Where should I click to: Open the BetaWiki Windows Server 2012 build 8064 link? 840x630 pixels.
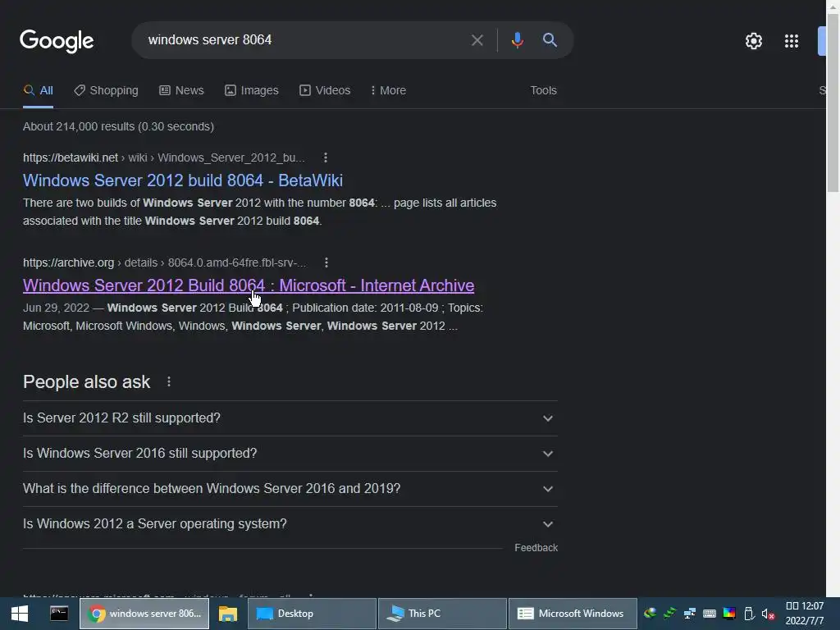[x=183, y=180]
